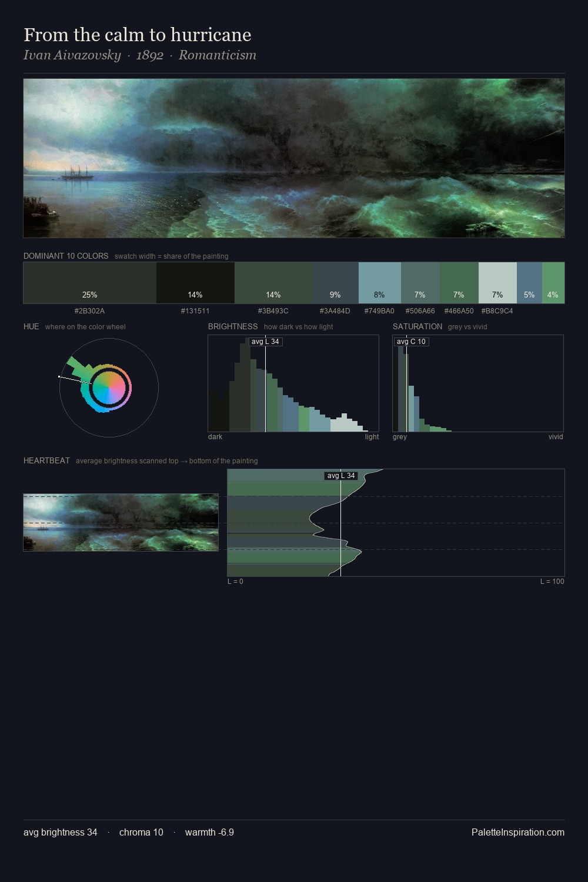Viewport: 588px width, 882px height.
Task: Click the small heartbeat painting thumbnail
Action: (x=121, y=522)
